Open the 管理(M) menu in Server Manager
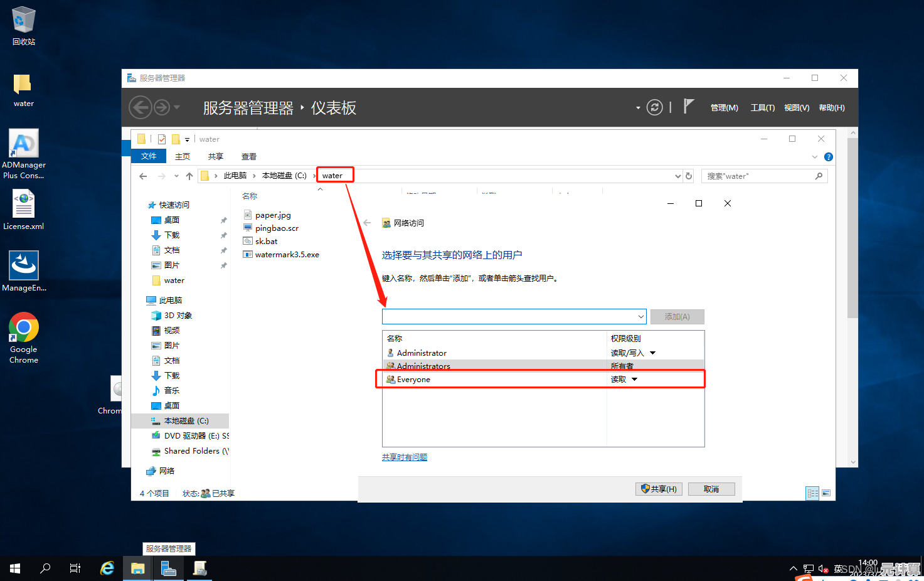924x581 pixels. (x=724, y=108)
